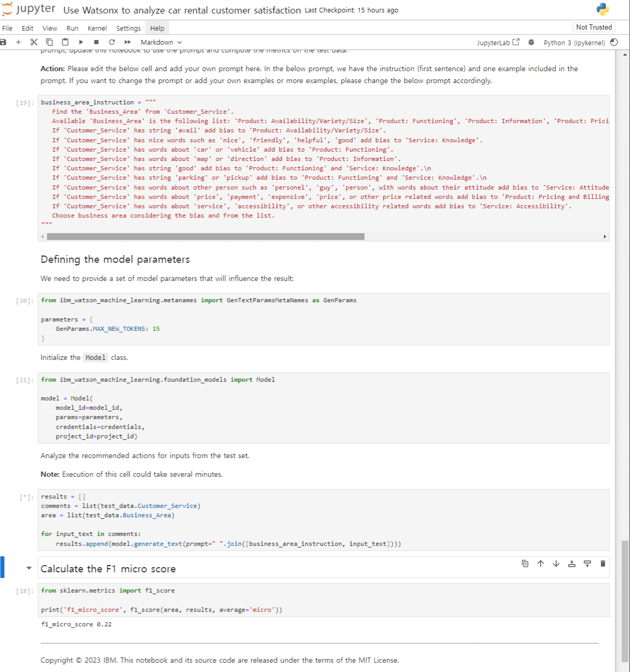Click the 'Action: Please edit the below cell' paragraph
The image size is (630, 672).
(x=309, y=74)
